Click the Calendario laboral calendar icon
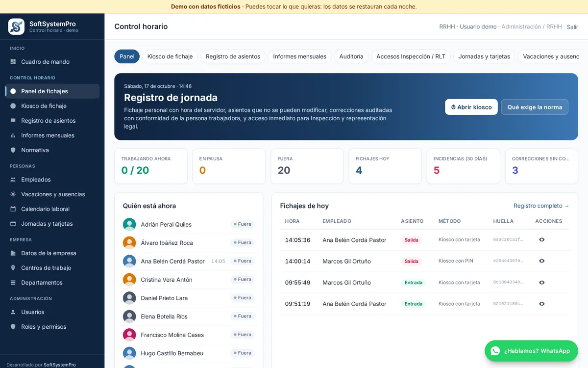588x368 pixels. tap(13, 209)
